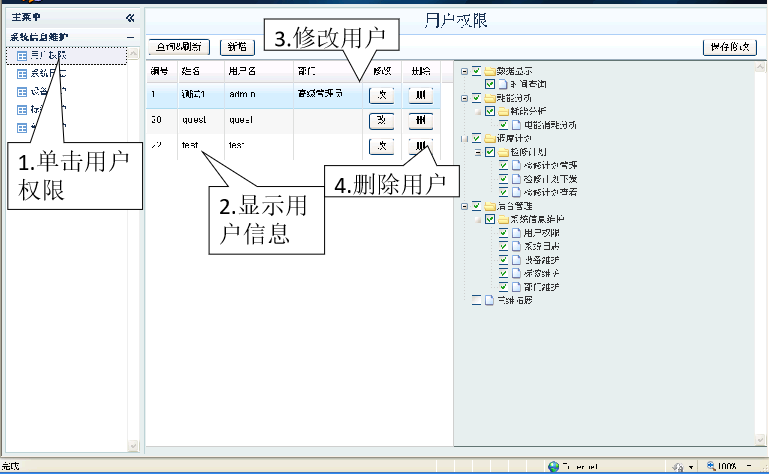Click the 保存修改 button
769x475 pixels.
point(730,47)
